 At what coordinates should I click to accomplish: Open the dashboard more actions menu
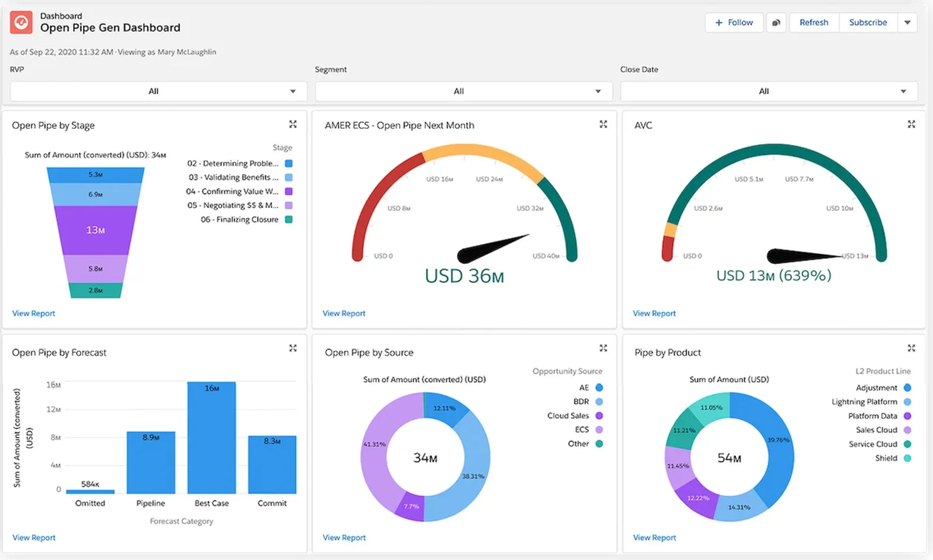coord(908,22)
